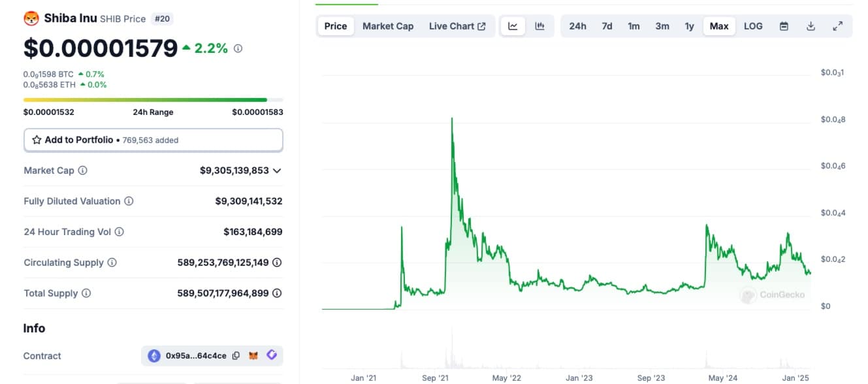
Task: Expand chart to fullscreen
Action: click(837, 26)
